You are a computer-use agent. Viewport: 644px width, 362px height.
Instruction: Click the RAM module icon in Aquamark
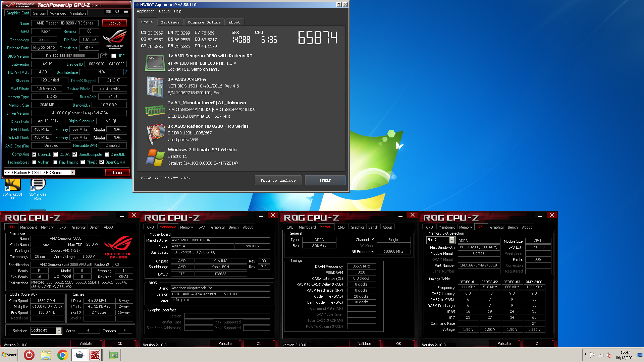(155, 110)
